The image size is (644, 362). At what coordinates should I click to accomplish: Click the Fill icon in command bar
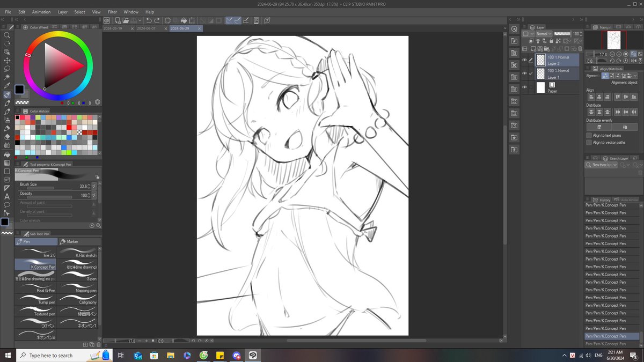[x=185, y=20]
